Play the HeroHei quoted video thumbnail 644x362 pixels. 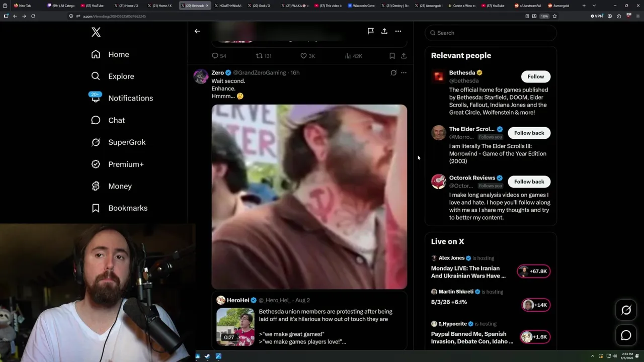pyautogui.click(x=235, y=327)
